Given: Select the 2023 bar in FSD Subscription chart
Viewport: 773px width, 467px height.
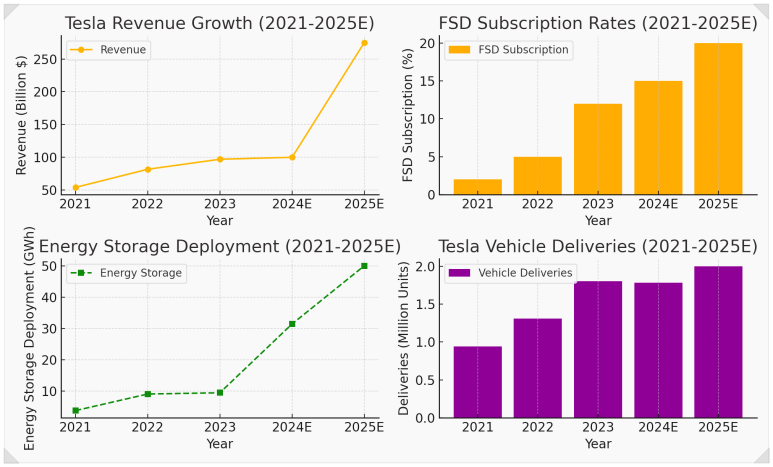Looking at the screenshot, I should coord(598,149).
